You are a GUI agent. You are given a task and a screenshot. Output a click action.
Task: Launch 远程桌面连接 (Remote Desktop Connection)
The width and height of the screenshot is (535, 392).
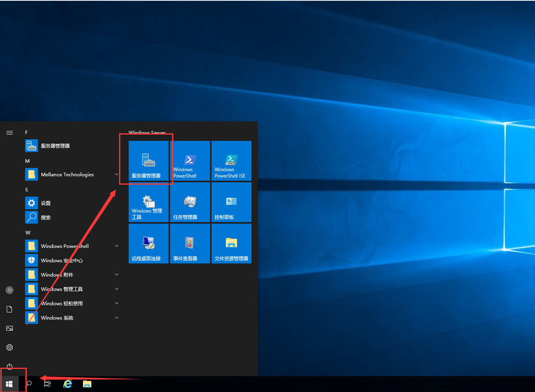coord(148,243)
